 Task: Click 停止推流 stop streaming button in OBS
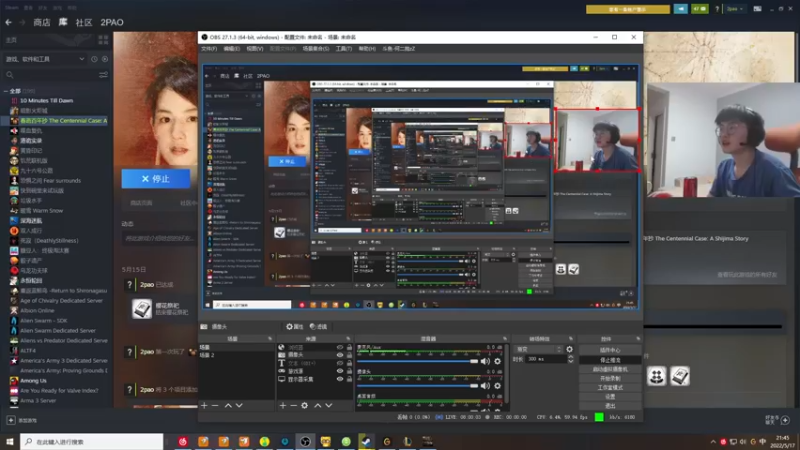tap(610, 360)
